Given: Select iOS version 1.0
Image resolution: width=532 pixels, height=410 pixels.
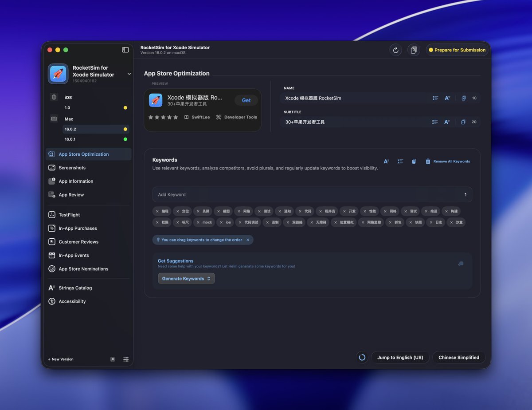Looking at the screenshot, I should 95,108.
